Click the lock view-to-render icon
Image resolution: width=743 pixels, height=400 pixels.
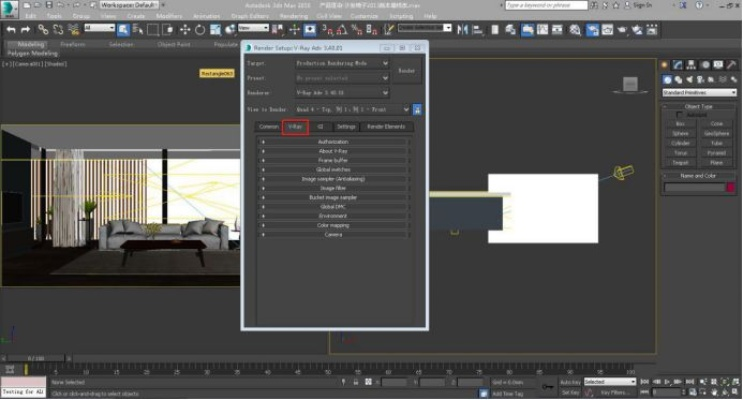pyautogui.click(x=417, y=109)
